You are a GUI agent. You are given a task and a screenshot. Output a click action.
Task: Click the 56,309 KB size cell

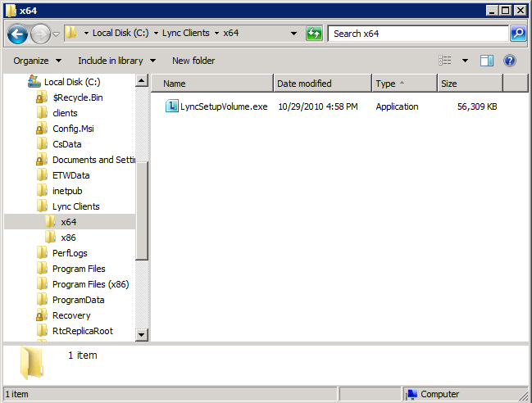[x=477, y=106]
